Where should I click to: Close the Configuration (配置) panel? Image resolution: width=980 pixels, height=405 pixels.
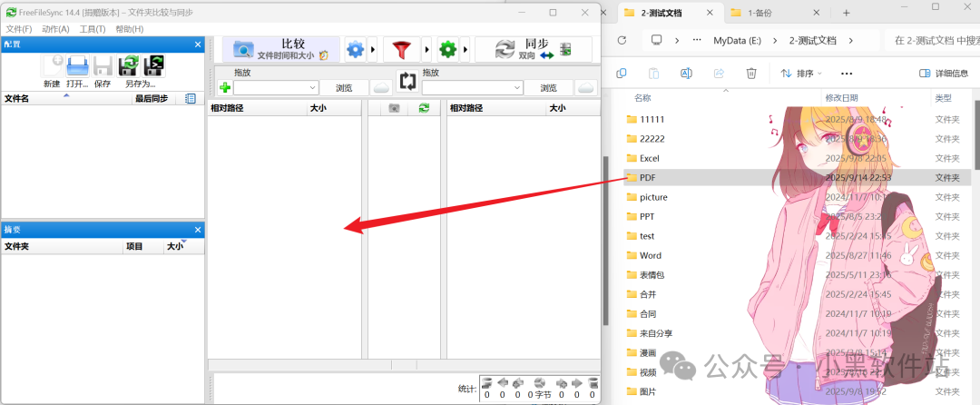[198, 44]
